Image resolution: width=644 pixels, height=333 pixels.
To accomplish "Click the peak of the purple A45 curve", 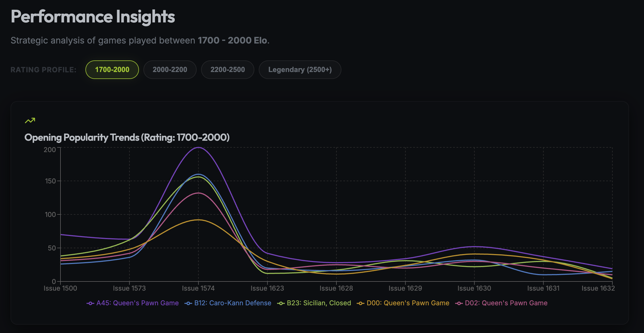I will 199,148.
